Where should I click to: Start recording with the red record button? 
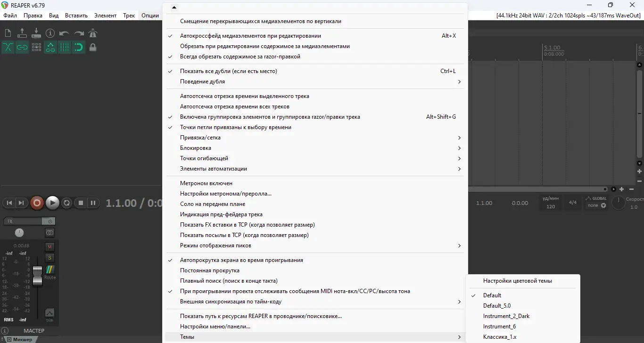click(37, 203)
